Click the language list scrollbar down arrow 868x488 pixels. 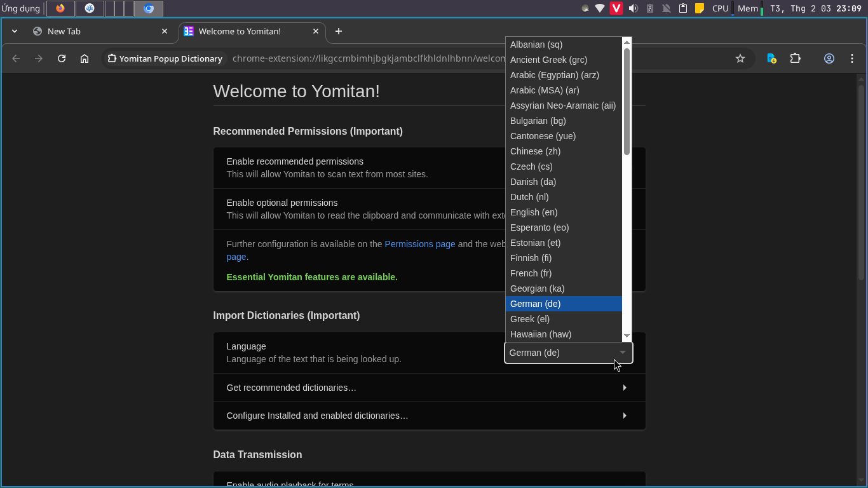pos(627,335)
